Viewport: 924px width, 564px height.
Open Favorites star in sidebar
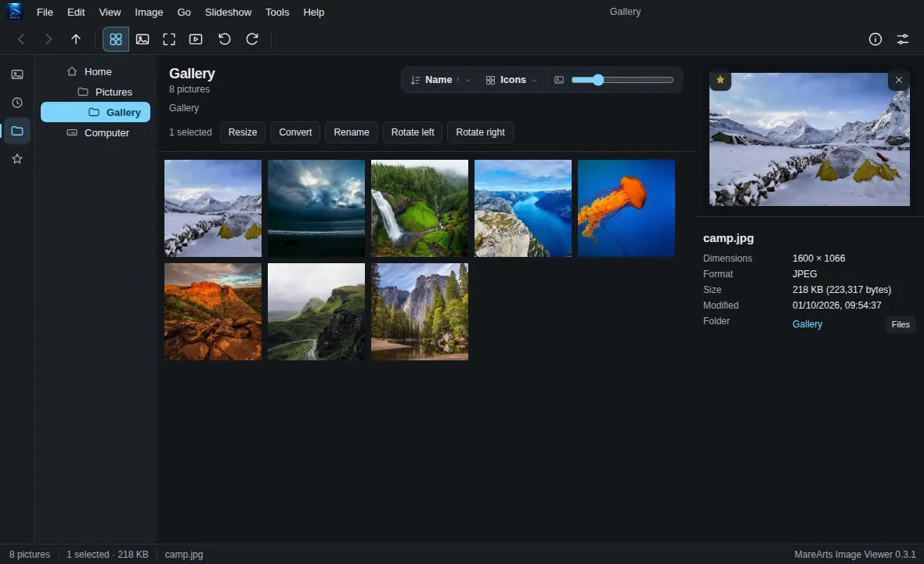[x=17, y=158]
